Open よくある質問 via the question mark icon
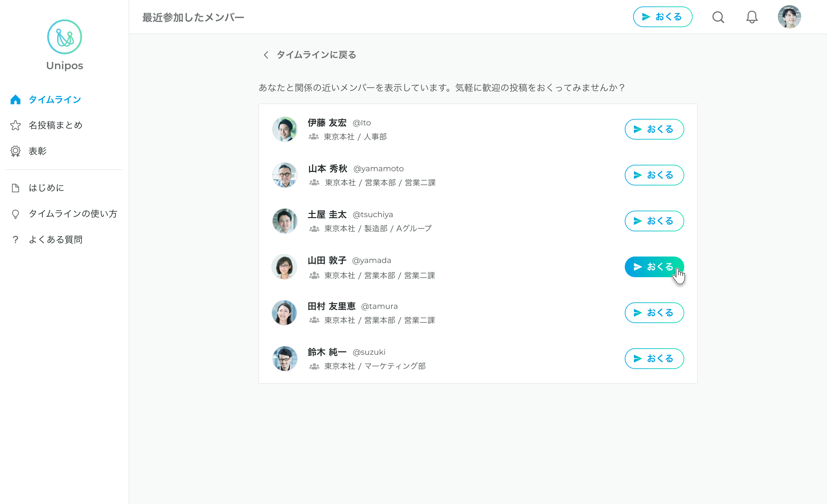This screenshot has height=504, width=827. click(16, 239)
